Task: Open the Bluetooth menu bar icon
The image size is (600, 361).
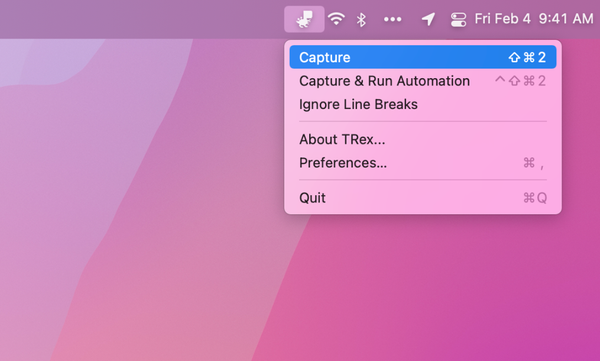Action: [361, 19]
